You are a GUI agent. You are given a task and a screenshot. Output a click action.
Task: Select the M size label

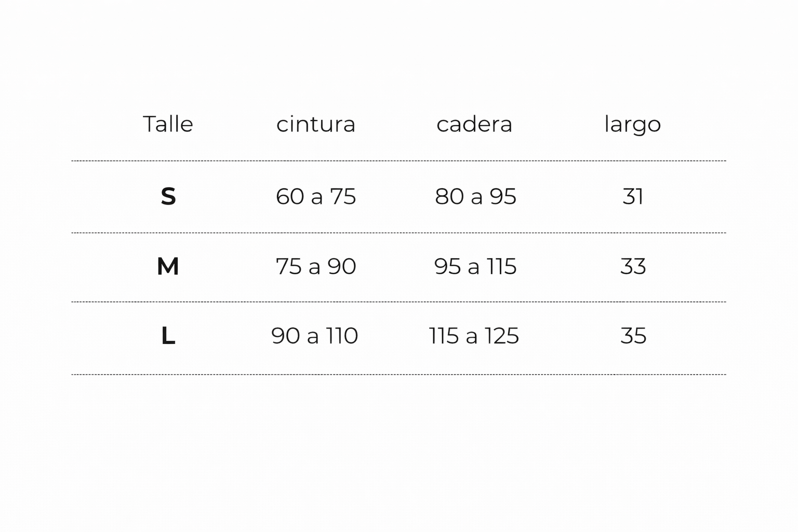pyautogui.click(x=168, y=267)
